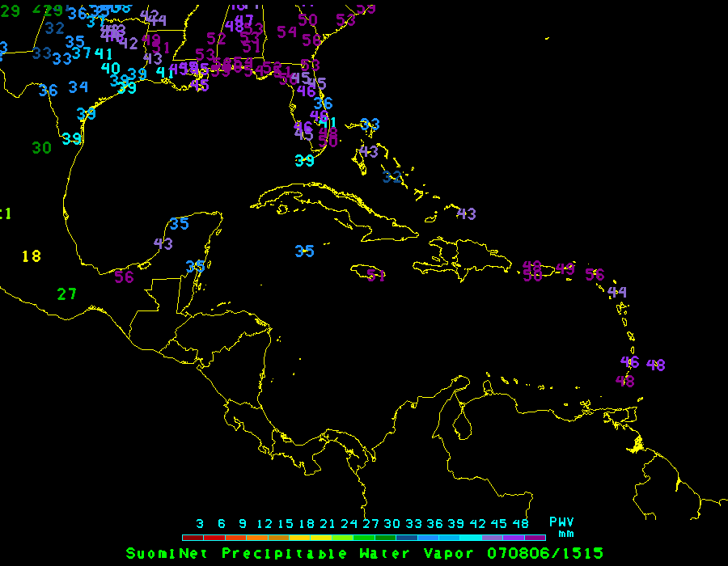Select the 49 reading over Puerto Rico
Screen dimensions: 728x566
(565, 269)
